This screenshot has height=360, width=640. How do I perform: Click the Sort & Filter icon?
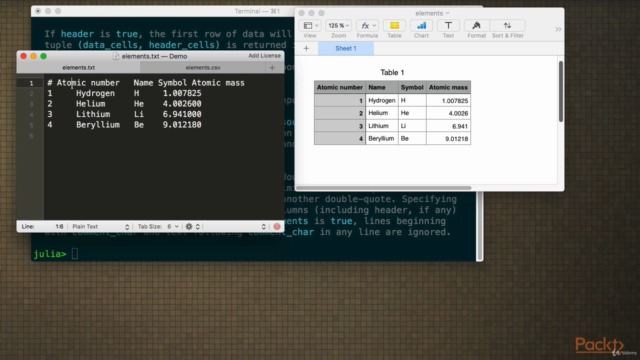click(x=507, y=25)
